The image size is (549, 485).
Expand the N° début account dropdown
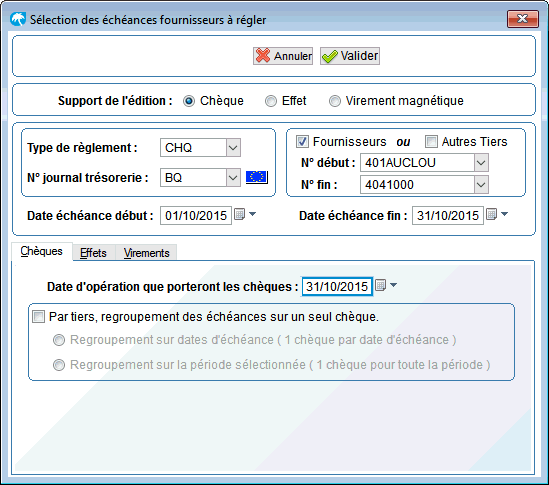point(481,163)
